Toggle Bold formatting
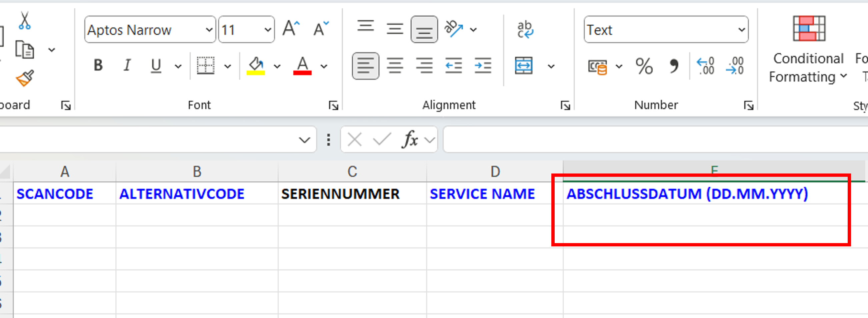 pos(98,65)
